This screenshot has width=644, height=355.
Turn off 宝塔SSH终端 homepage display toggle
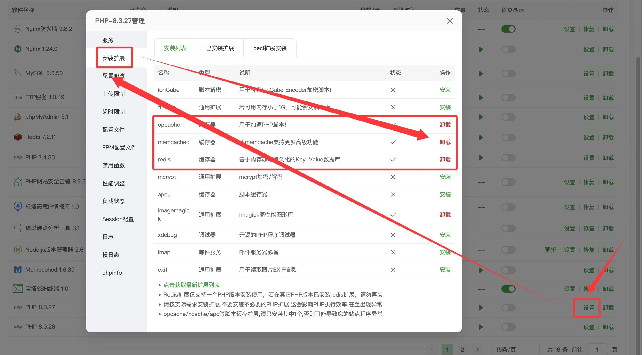[508, 289]
